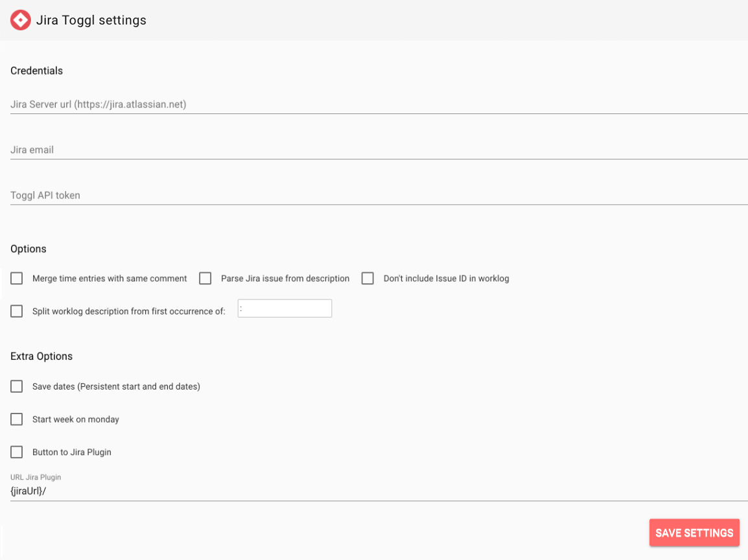Click into the Jira email field
Screen dimensions: 748x560
(379, 150)
